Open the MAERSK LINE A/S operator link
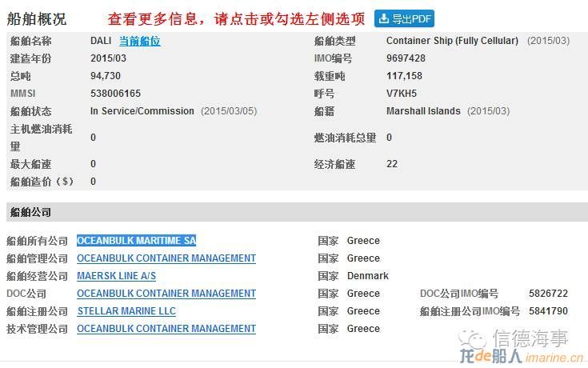This screenshot has width=588, height=368. coord(116,276)
